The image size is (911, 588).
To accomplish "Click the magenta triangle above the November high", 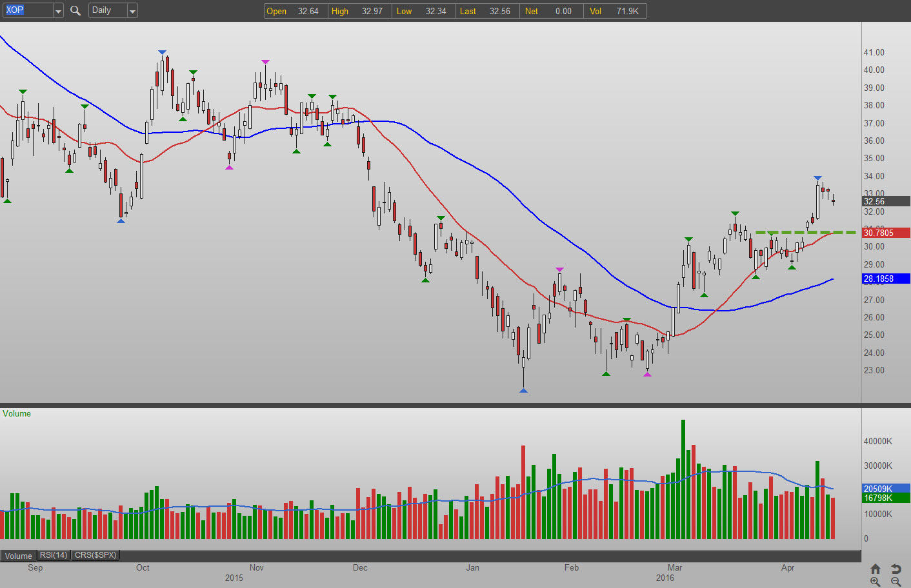I will click(265, 62).
